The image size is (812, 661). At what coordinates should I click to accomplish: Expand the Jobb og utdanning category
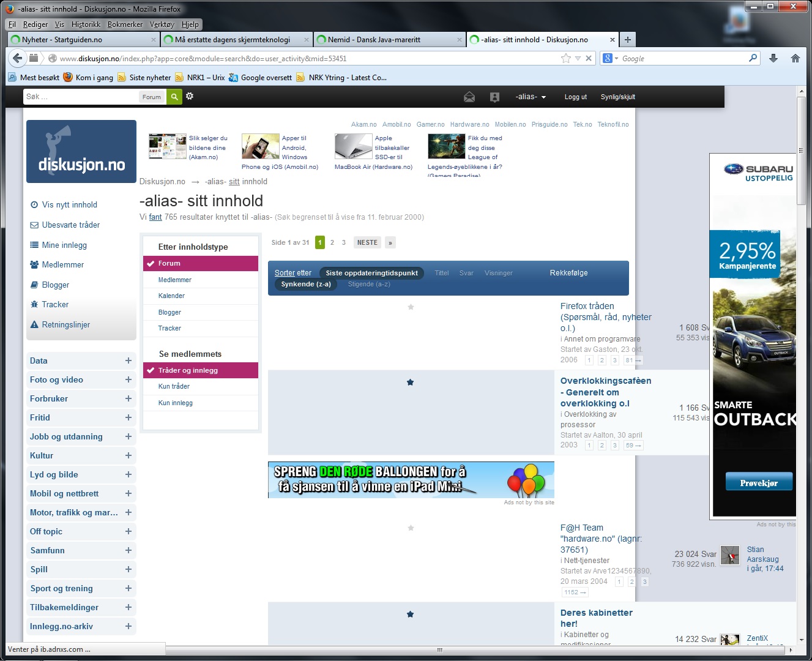(x=129, y=436)
